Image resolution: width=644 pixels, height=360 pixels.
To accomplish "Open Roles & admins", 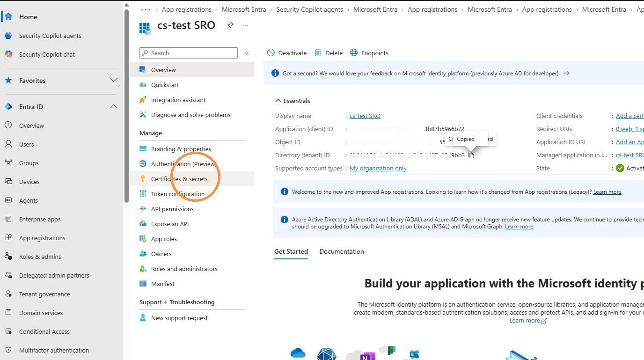I will coord(40,257).
